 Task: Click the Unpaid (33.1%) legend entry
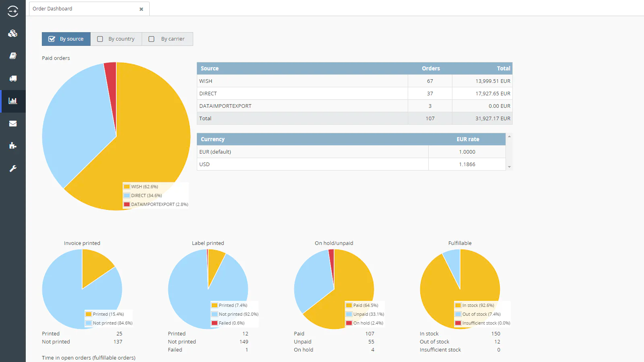[365, 314]
